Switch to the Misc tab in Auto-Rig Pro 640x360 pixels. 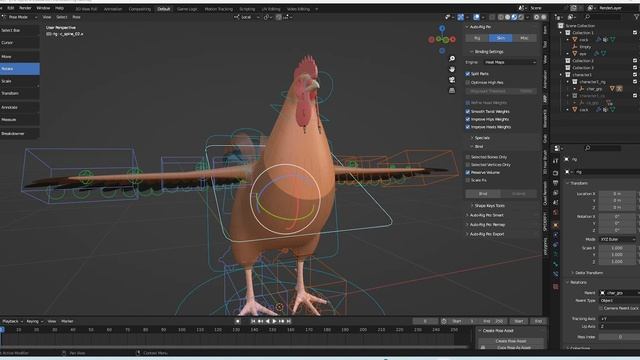point(524,38)
